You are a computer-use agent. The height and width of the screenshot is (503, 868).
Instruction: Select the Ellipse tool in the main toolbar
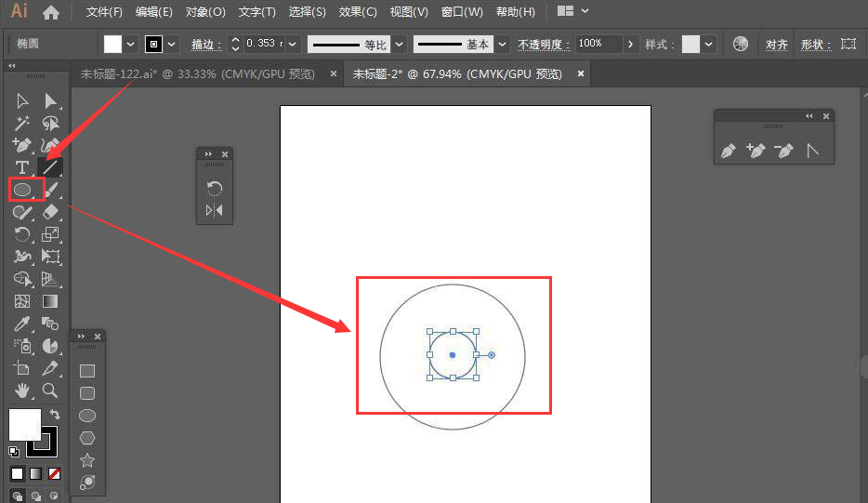22,190
